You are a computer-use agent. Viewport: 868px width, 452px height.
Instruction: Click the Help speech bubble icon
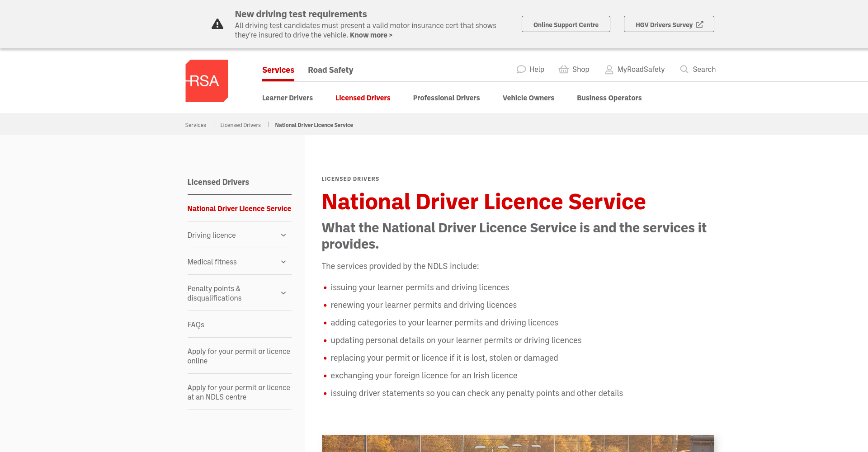[521, 69]
